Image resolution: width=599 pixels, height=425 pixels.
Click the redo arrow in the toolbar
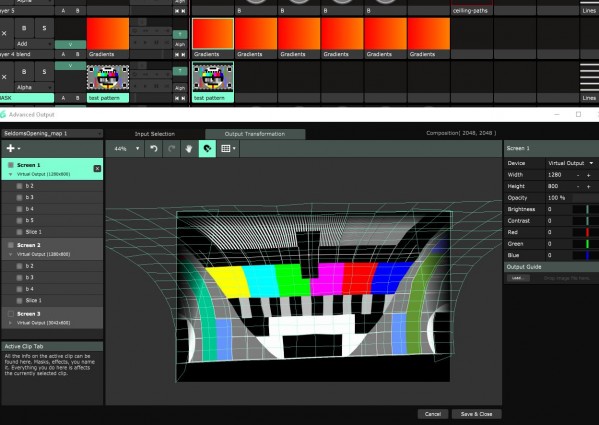tap(172, 149)
